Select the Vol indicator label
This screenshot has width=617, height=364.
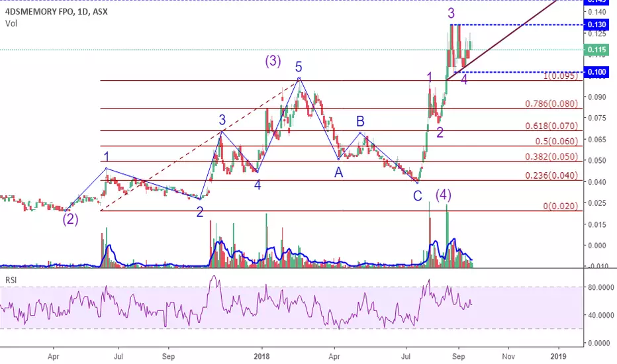[x=11, y=24]
